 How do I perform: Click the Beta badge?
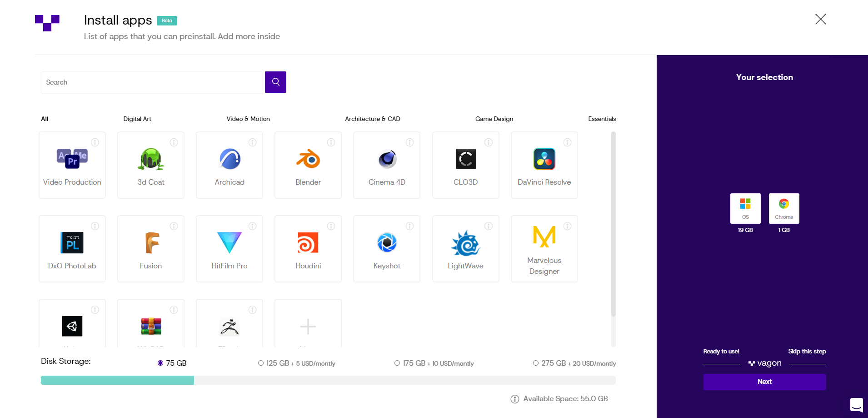coord(167,20)
